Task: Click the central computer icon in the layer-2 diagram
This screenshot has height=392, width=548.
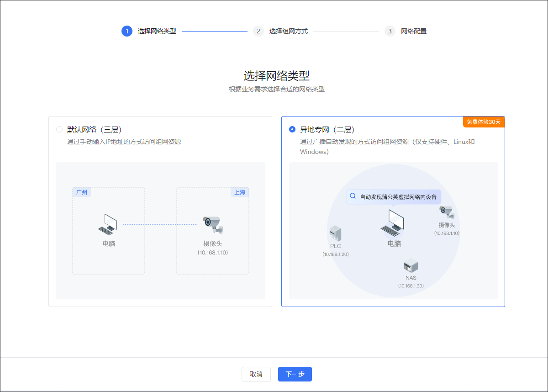Action: (x=393, y=222)
